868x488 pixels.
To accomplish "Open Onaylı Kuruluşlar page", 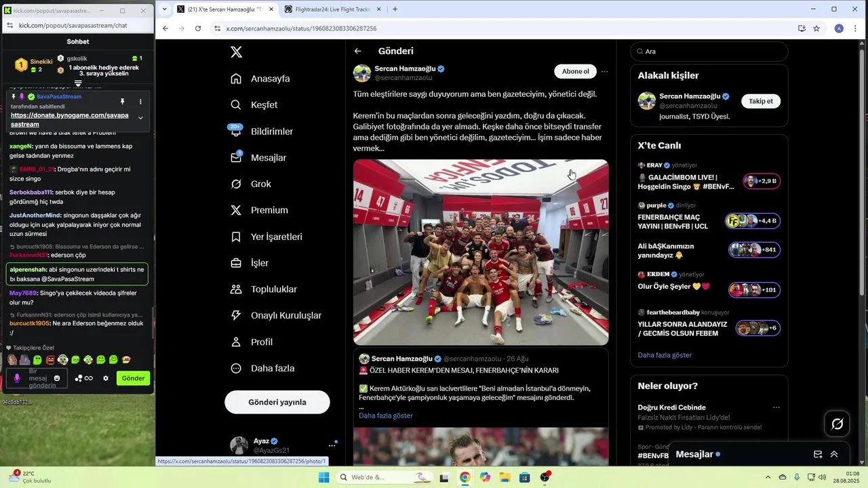I will [x=276, y=316].
